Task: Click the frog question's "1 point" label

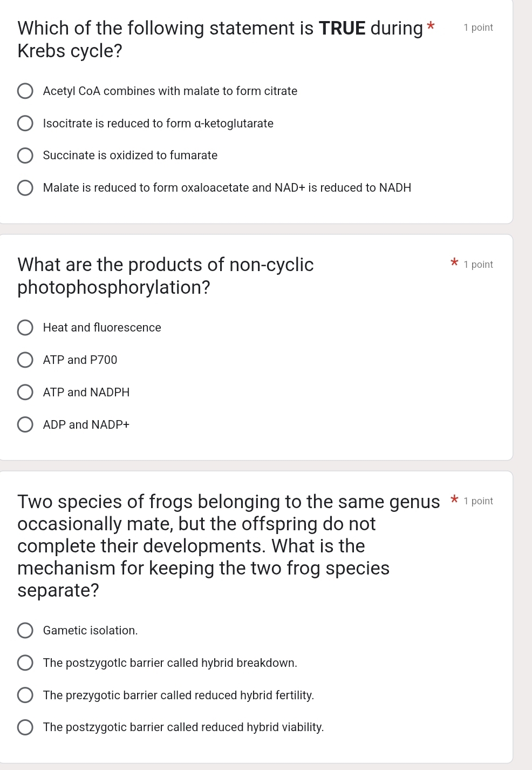Action: pos(479,501)
